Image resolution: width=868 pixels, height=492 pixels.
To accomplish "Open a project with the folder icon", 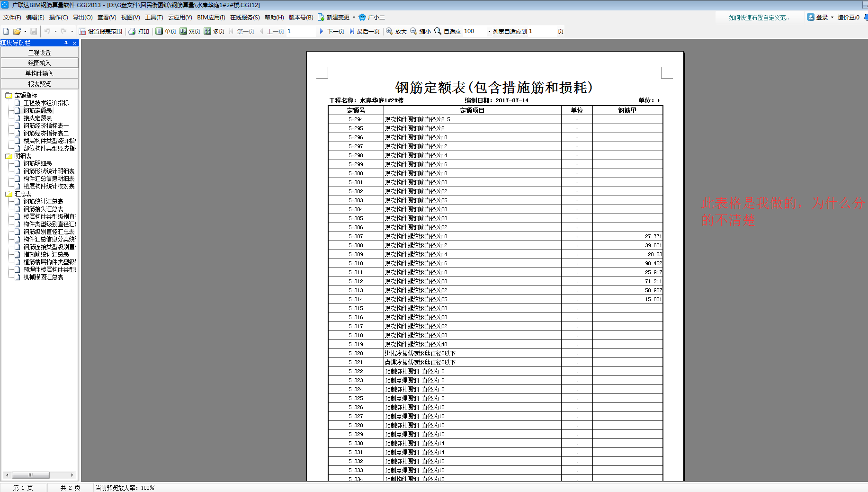I will (17, 31).
